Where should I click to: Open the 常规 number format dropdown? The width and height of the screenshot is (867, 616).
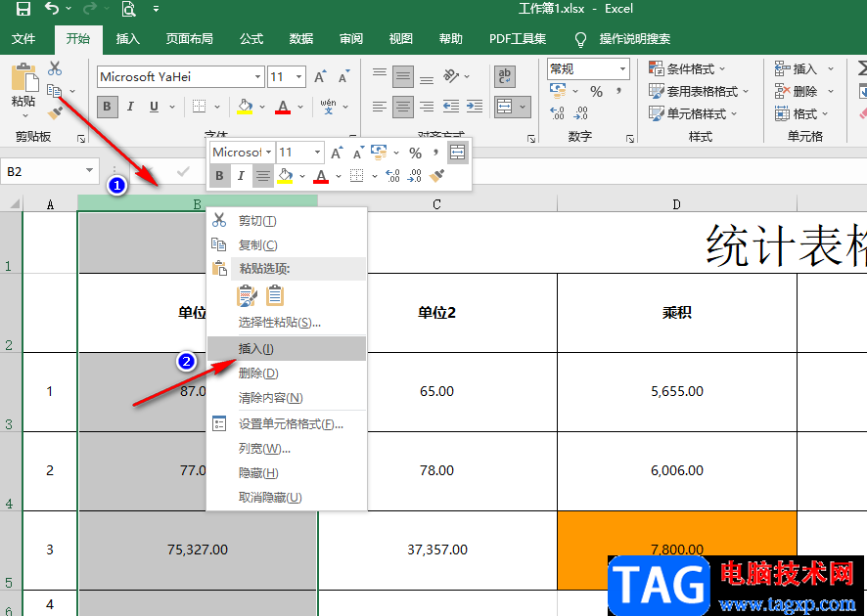click(x=622, y=69)
